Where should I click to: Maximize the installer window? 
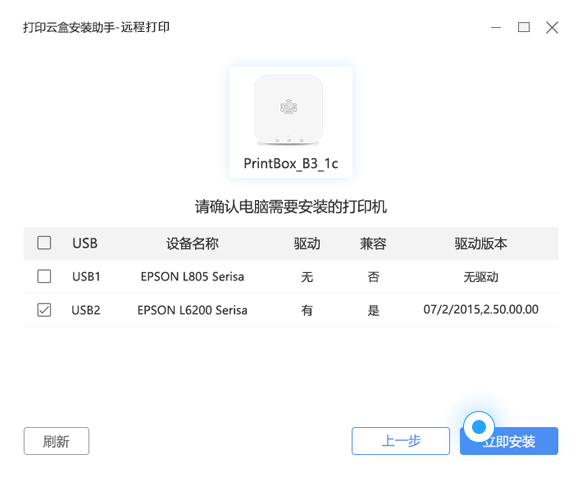click(x=524, y=27)
